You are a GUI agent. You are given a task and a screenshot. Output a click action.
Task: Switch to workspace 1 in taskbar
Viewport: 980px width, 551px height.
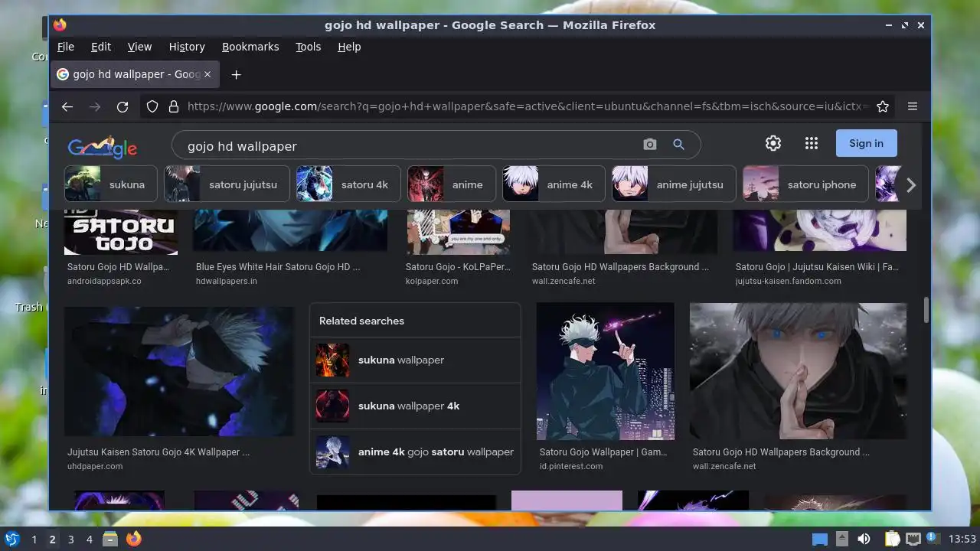tap(34, 540)
